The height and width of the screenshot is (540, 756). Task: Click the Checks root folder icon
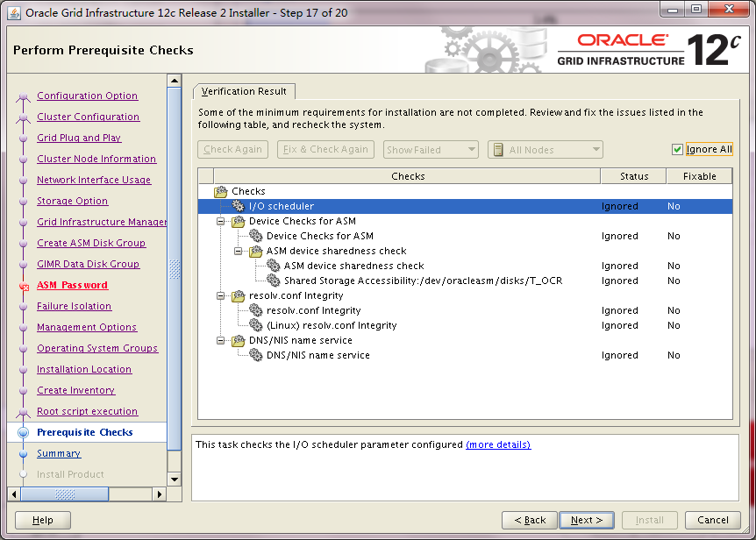(x=221, y=192)
